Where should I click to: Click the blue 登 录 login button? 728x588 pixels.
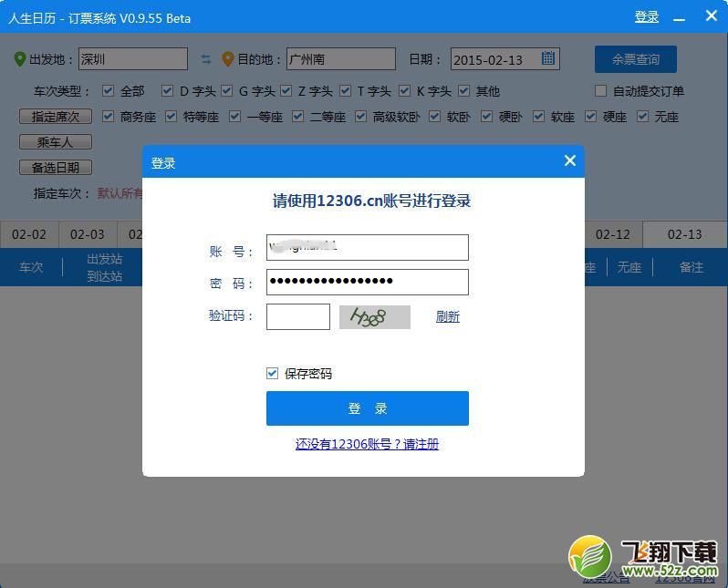click(x=368, y=408)
